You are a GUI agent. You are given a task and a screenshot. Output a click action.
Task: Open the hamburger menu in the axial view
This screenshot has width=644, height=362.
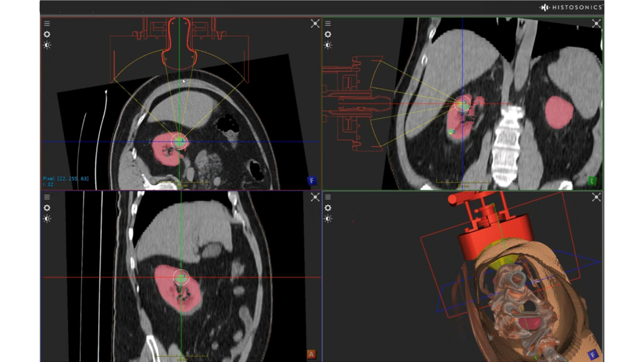[x=47, y=24]
